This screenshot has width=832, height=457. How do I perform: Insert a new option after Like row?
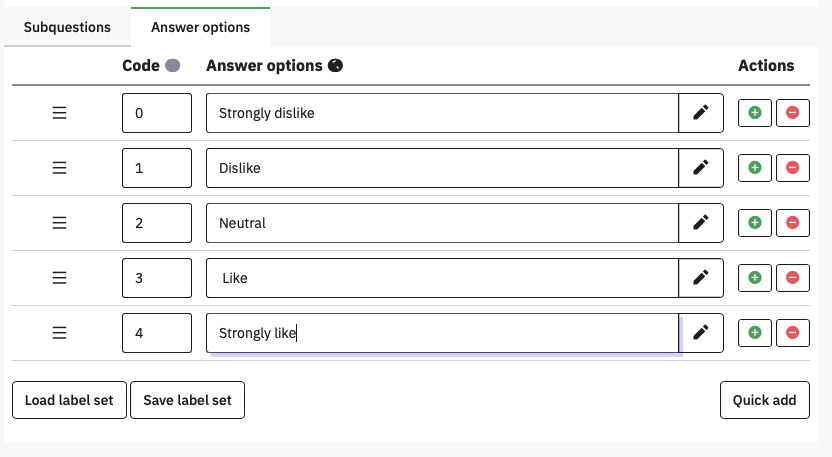tap(755, 278)
